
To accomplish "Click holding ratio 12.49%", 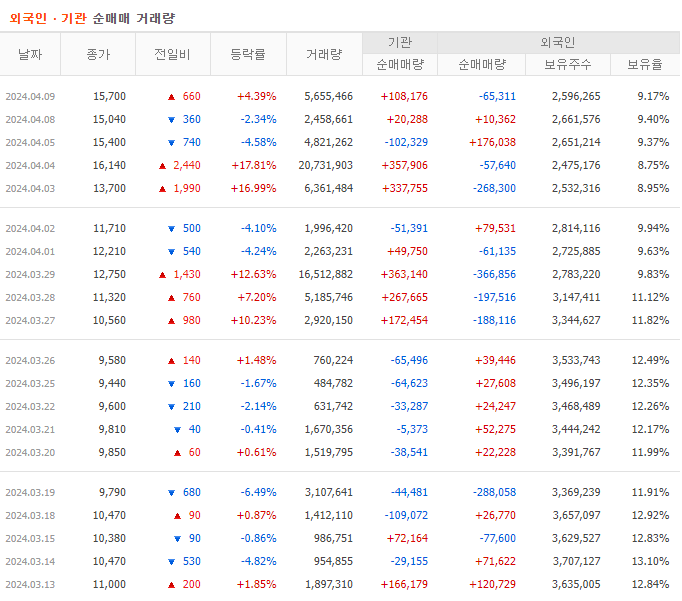I will point(651,361).
